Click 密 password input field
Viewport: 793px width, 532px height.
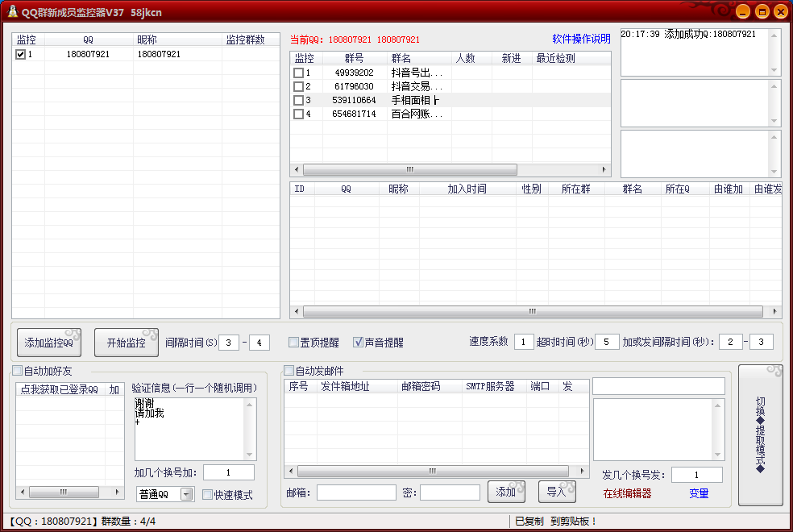450,493
